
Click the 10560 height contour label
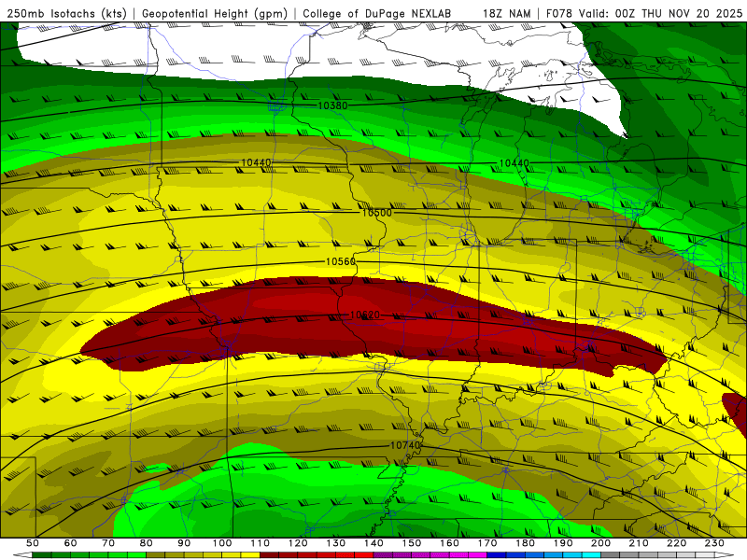click(341, 261)
